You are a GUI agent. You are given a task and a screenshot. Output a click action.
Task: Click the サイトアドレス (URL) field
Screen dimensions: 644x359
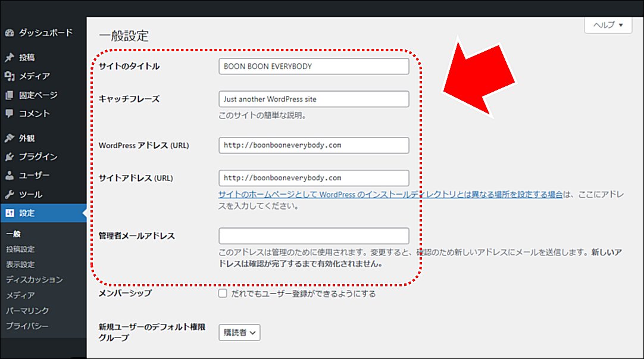tap(314, 178)
